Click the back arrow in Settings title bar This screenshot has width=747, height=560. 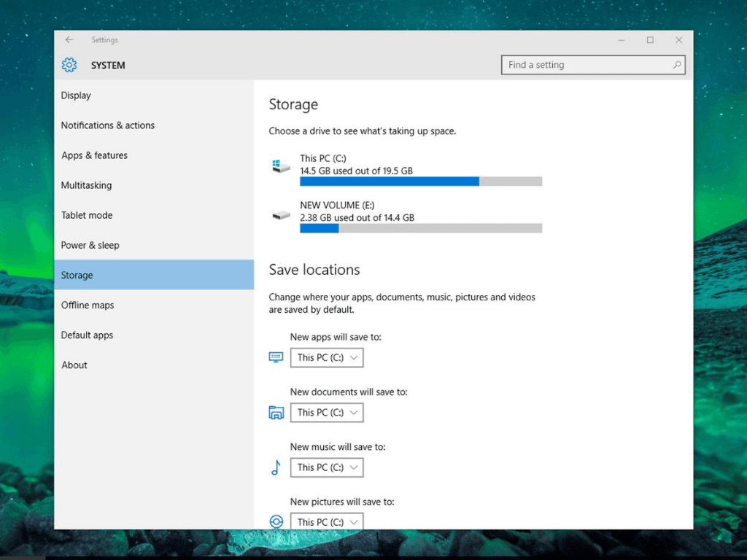[x=69, y=40]
